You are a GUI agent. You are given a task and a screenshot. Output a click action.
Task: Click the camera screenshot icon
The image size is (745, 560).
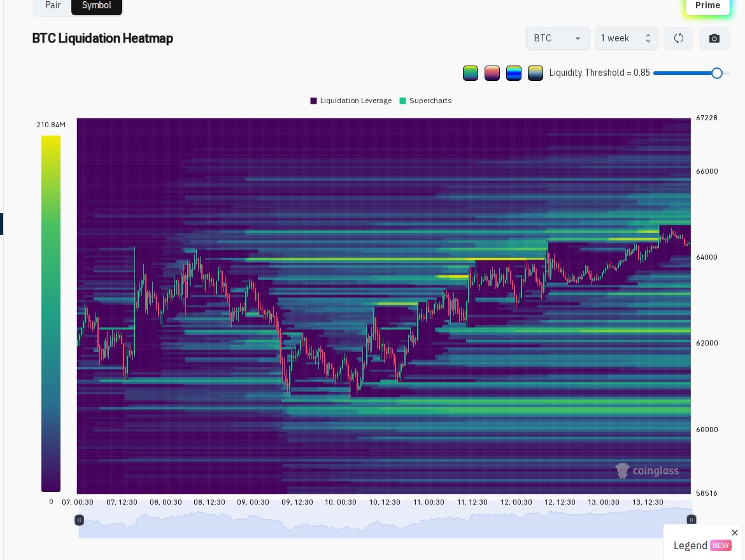click(714, 38)
